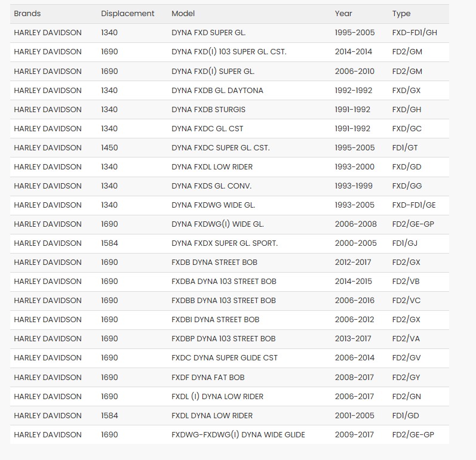Select the DYNA FXDB GL. DAYTONA row
Viewport: 476px width, 460px height.
[217, 91]
